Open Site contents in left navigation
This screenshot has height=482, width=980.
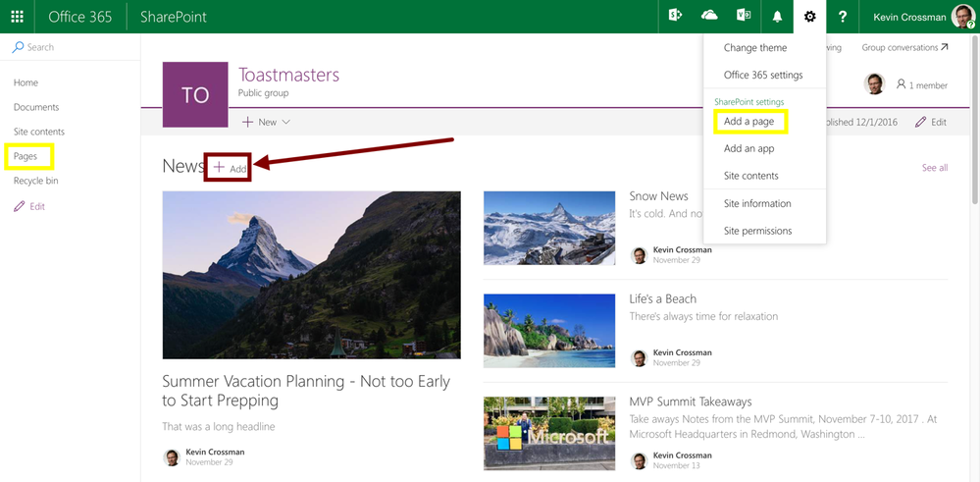click(x=39, y=132)
